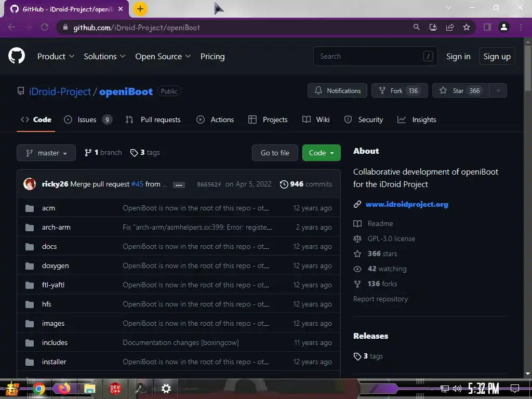Click the tab search chevron
Viewport: 532px width, 399px height.
(x=448, y=7)
